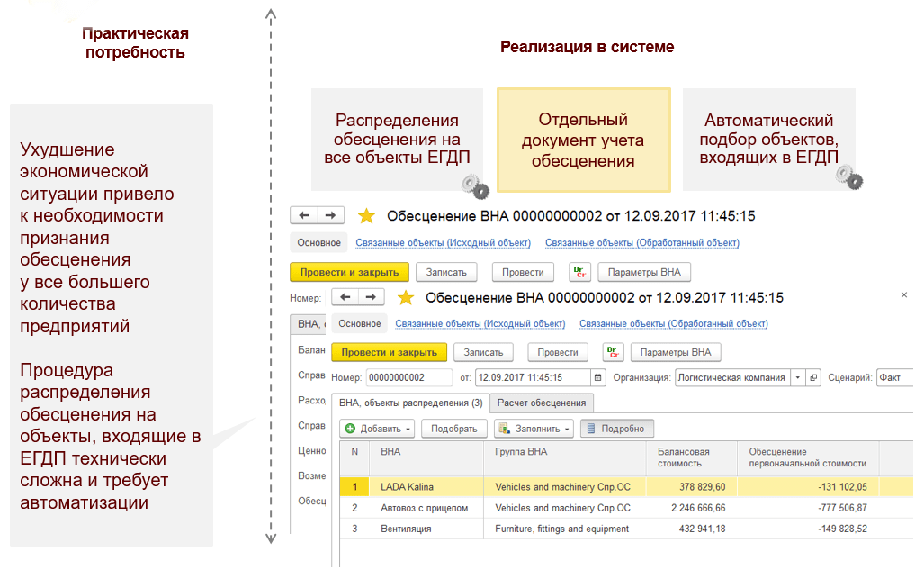Click back arrow in front Обесценение ВНА window
Screen dimensions: 924x570
point(345,297)
